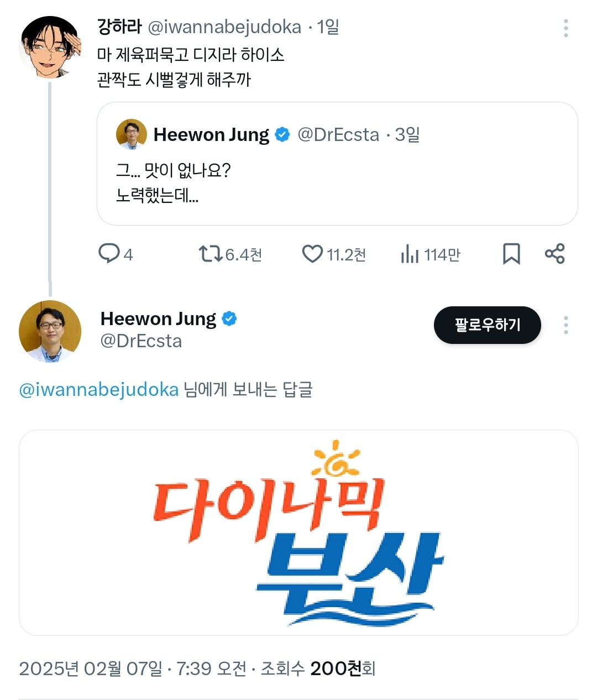Open more options beside 팔로우하기 button
The width and height of the screenshot is (597, 700).
(x=565, y=325)
